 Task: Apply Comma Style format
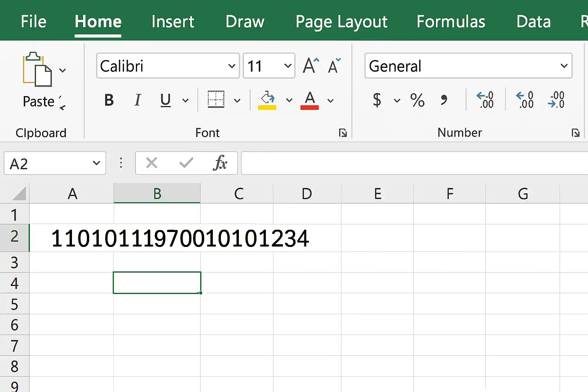(x=444, y=100)
